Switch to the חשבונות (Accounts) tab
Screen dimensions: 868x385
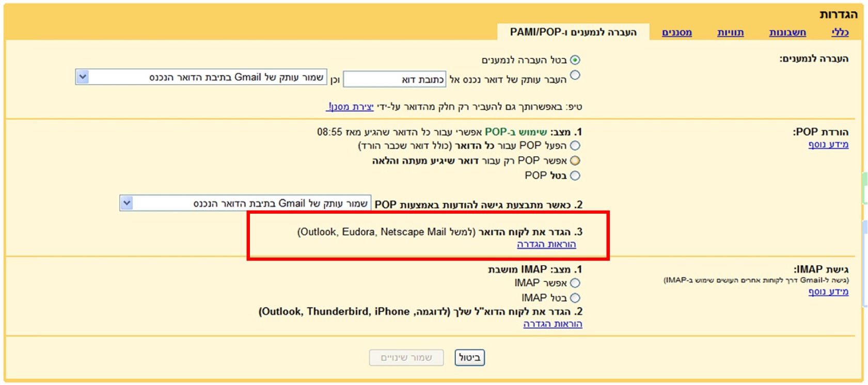pos(787,33)
